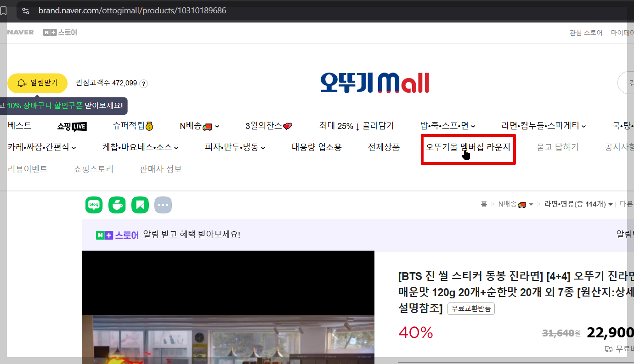Expand the 밥•죽•스프•면 category

[447, 126]
